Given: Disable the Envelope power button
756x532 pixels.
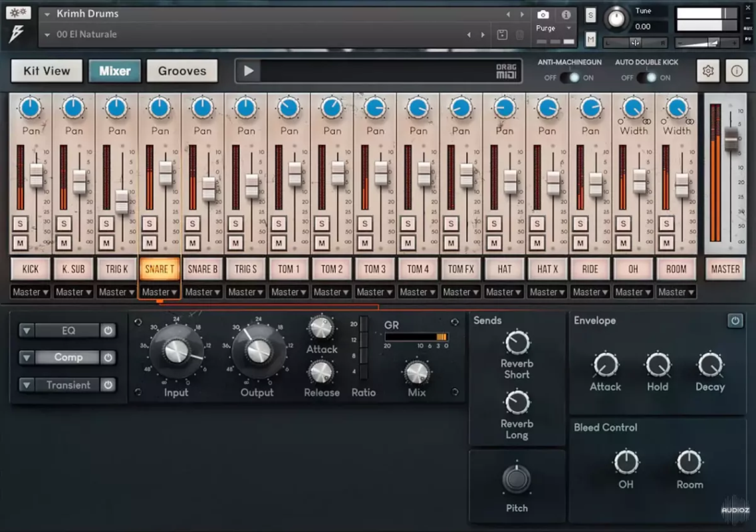Looking at the screenshot, I should 735,321.
